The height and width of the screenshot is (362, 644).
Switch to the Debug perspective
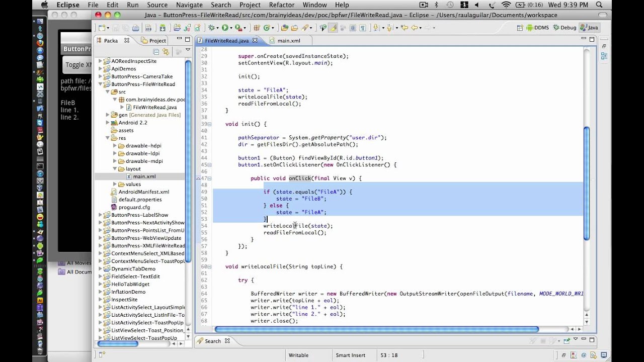[x=565, y=28]
